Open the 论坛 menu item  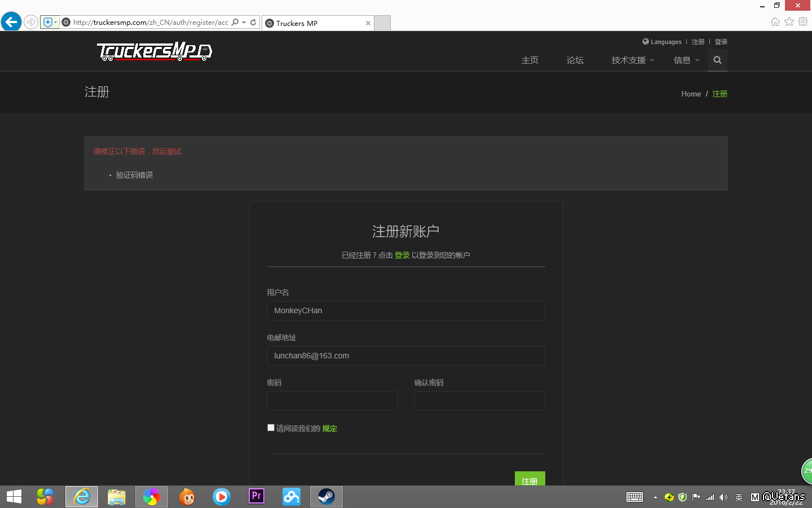[575, 60]
